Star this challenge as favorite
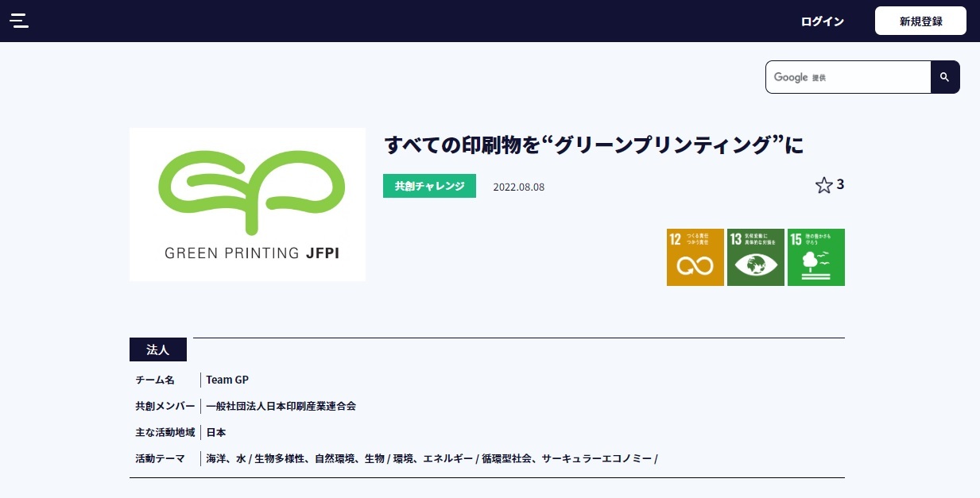 pyautogui.click(x=823, y=186)
